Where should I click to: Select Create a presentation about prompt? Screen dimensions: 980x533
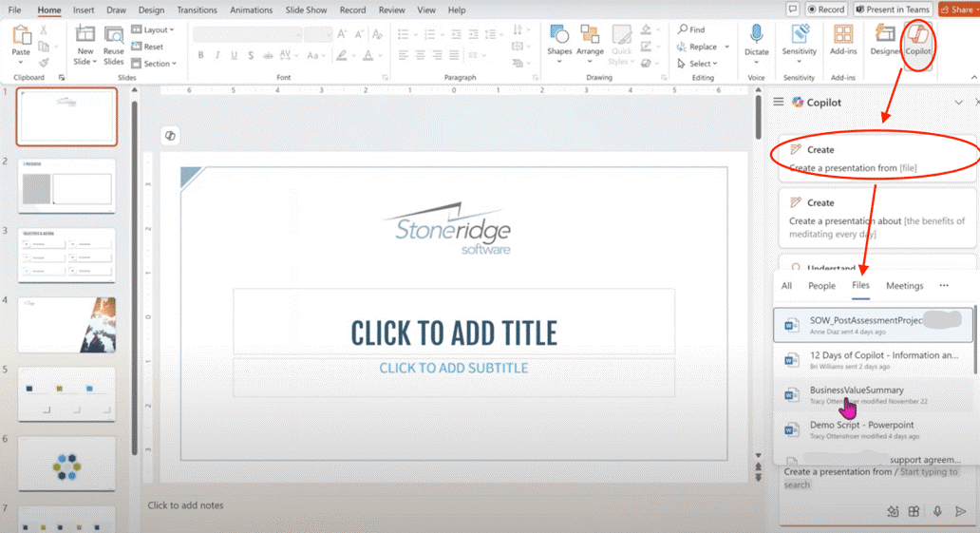click(x=876, y=218)
